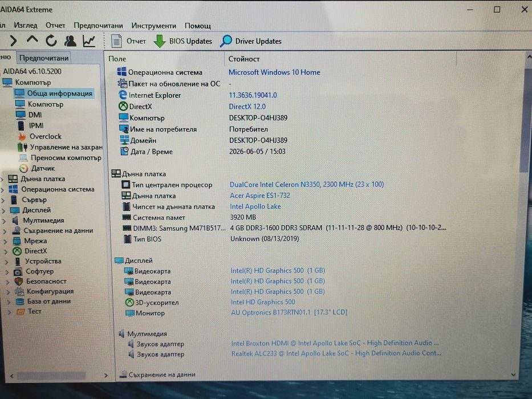
Task: Click the Операционна система Windows logo icon
Action: [121, 72]
